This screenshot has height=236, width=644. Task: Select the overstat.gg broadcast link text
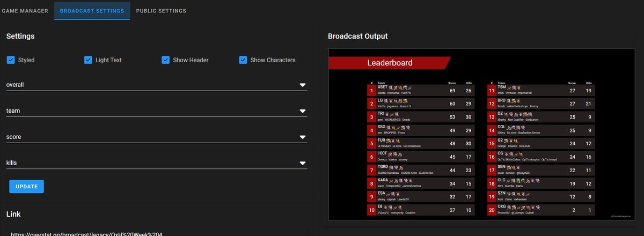click(86, 234)
